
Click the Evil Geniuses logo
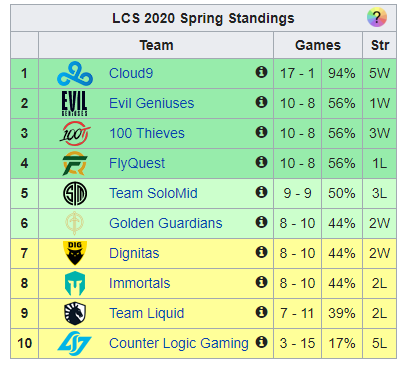coord(75,103)
